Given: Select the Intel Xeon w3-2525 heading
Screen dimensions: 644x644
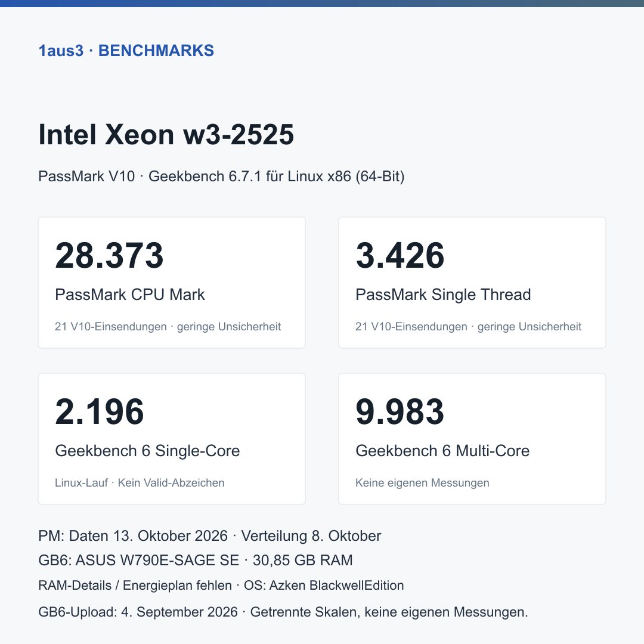Looking at the screenshot, I should point(166,134).
